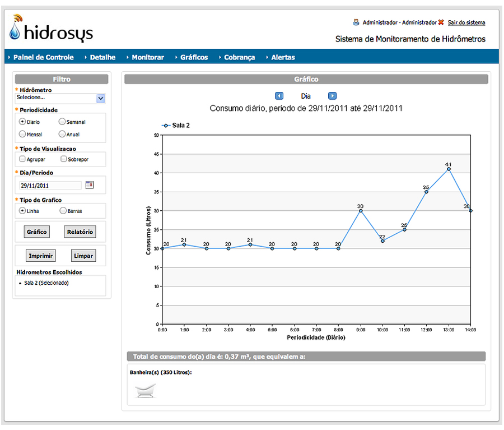Open the Cobrança menu
This screenshot has height=430, width=504.
(x=240, y=57)
